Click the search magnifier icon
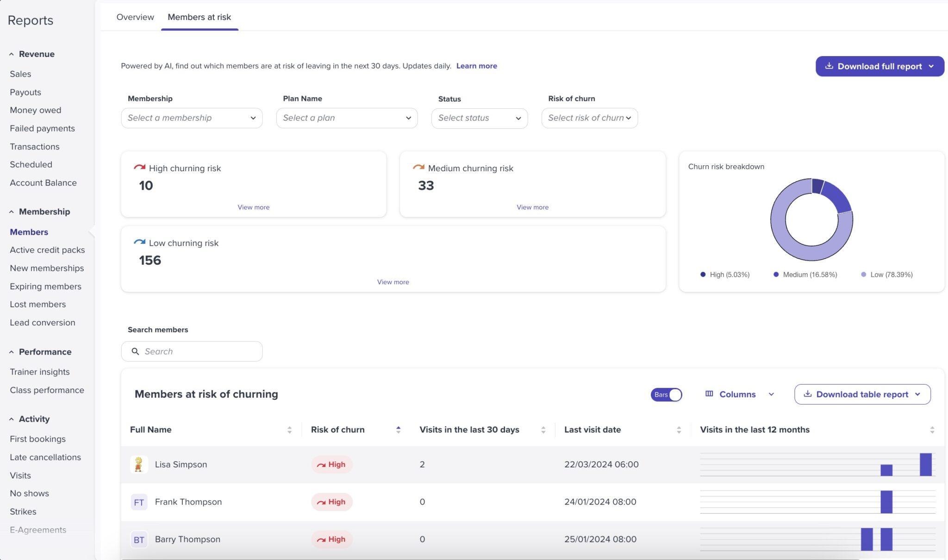This screenshot has height=560, width=948. tap(135, 352)
